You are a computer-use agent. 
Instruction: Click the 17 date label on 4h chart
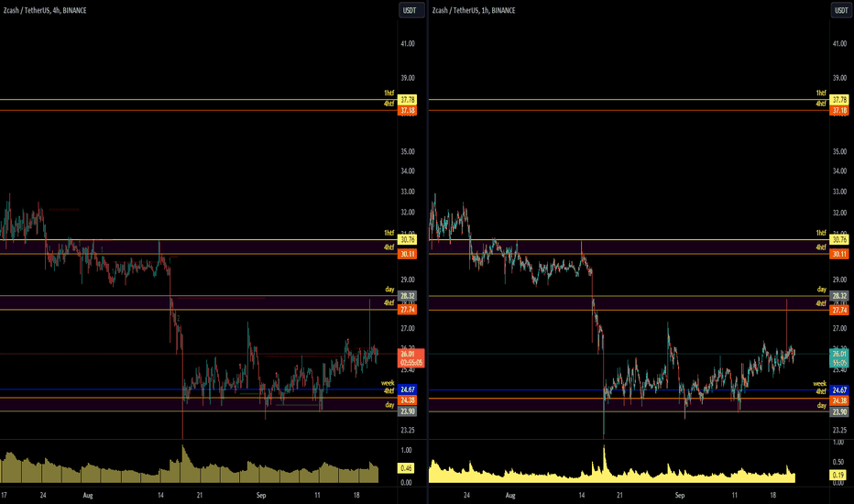4,495
